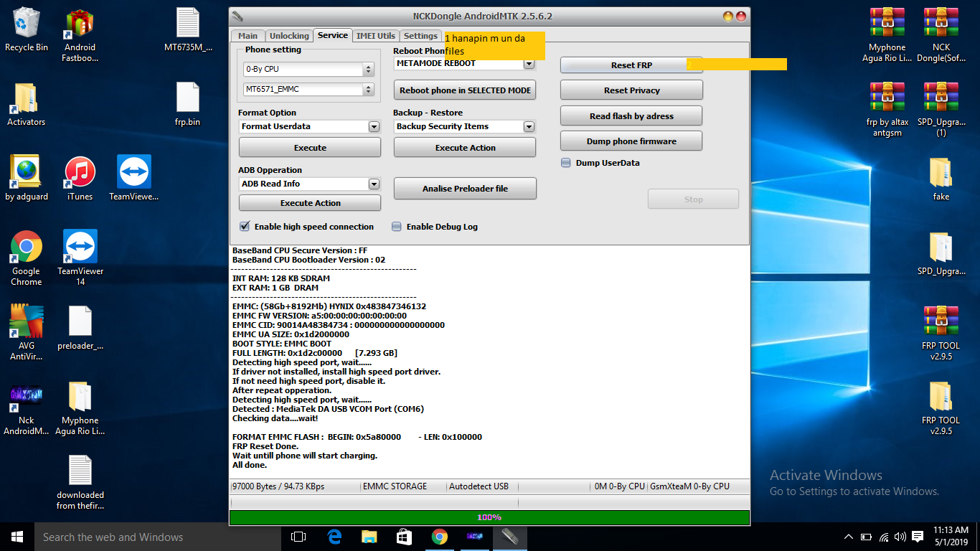The height and width of the screenshot is (551, 980).
Task: Click Execute Action under ADB Opperation
Action: point(310,203)
